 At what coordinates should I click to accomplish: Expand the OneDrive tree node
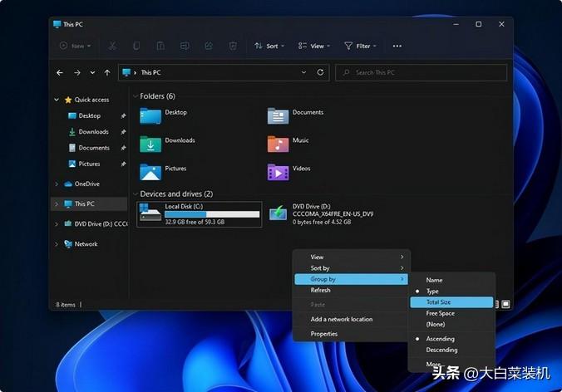(57, 184)
